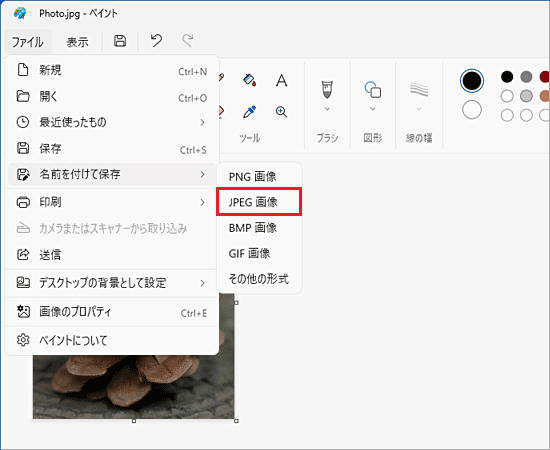Select secondary color white circle
The height and width of the screenshot is (450, 550).
click(x=472, y=110)
